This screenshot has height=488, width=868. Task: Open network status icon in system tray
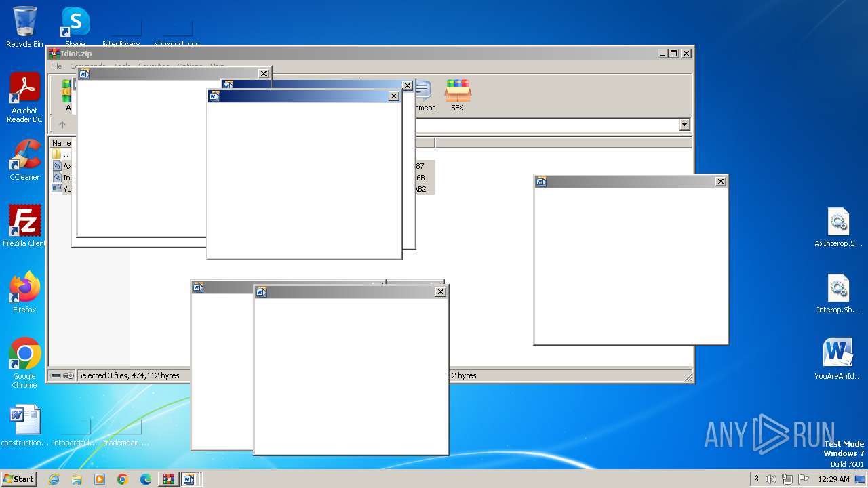pos(787,479)
